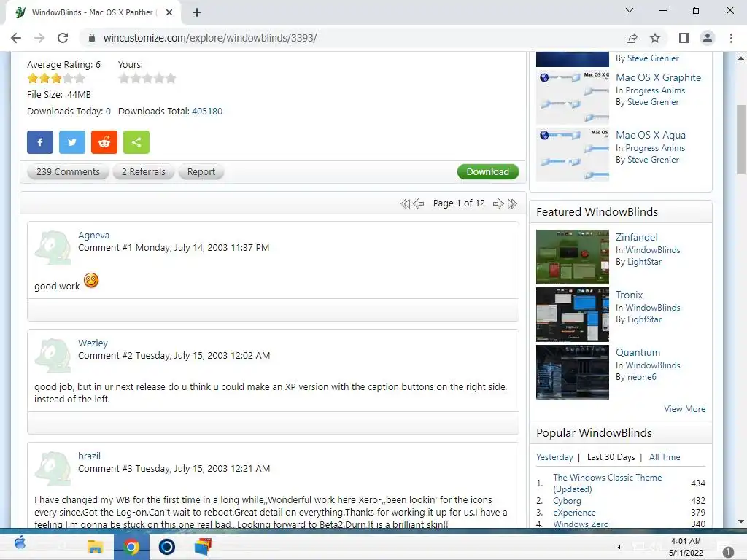Open Cyborg popular skin link
Screen dimensions: 747x560
[567, 501]
